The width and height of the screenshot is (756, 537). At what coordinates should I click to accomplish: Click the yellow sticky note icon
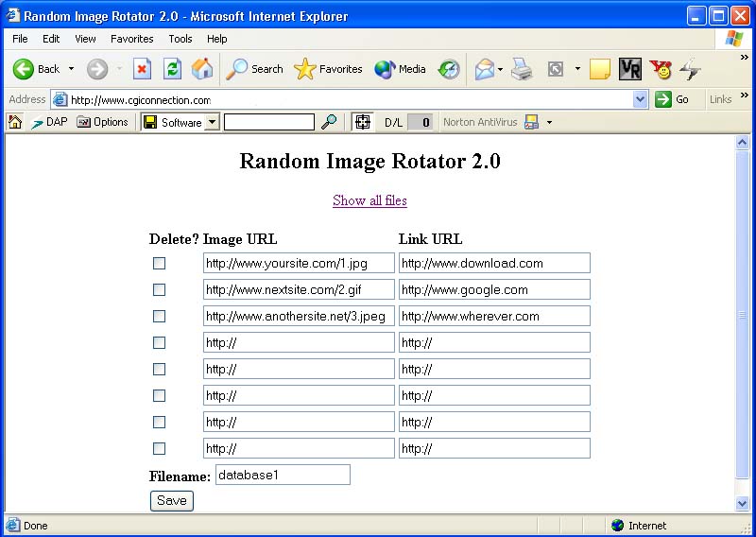599,69
